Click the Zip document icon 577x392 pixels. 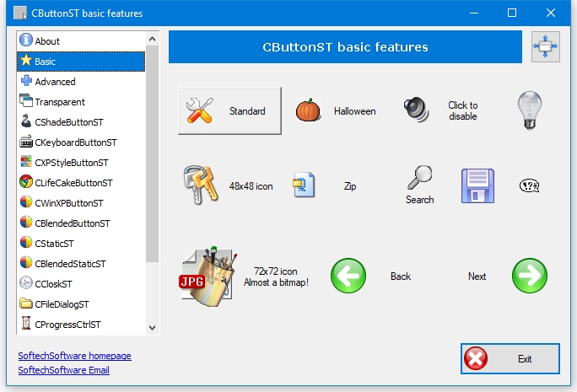click(x=304, y=185)
